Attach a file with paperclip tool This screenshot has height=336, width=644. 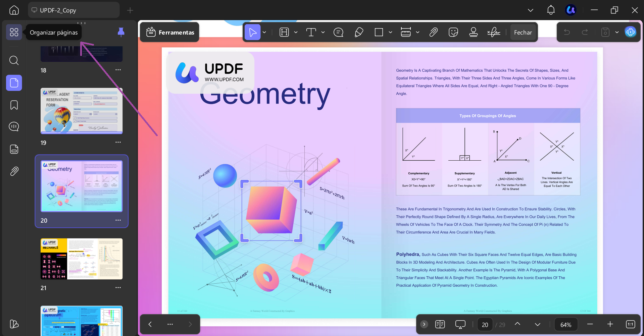[433, 32]
